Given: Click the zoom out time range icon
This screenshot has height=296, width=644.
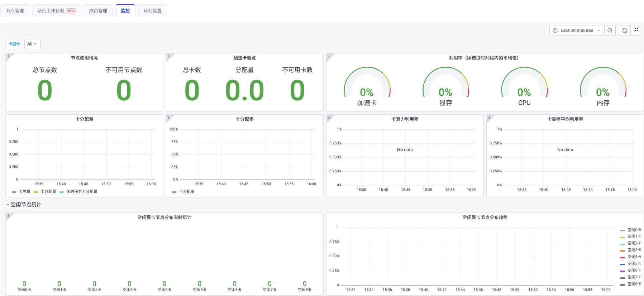Looking at the screenshot, I should pyautogui.click(x=610, y=30).
